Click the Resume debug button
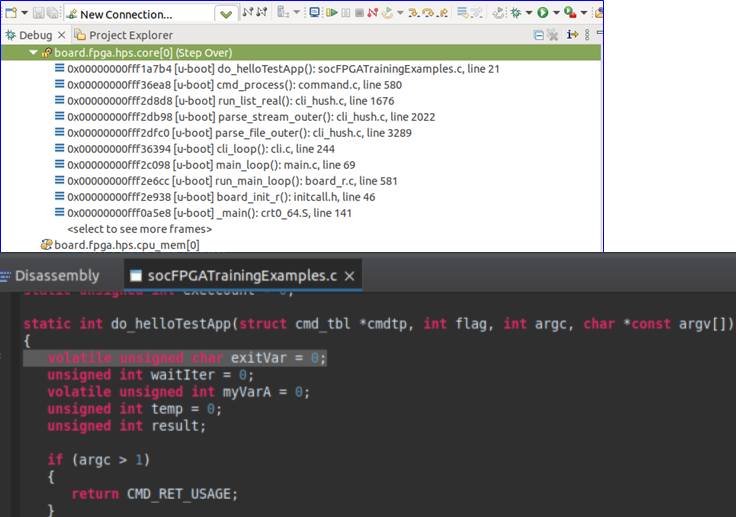 329,13
